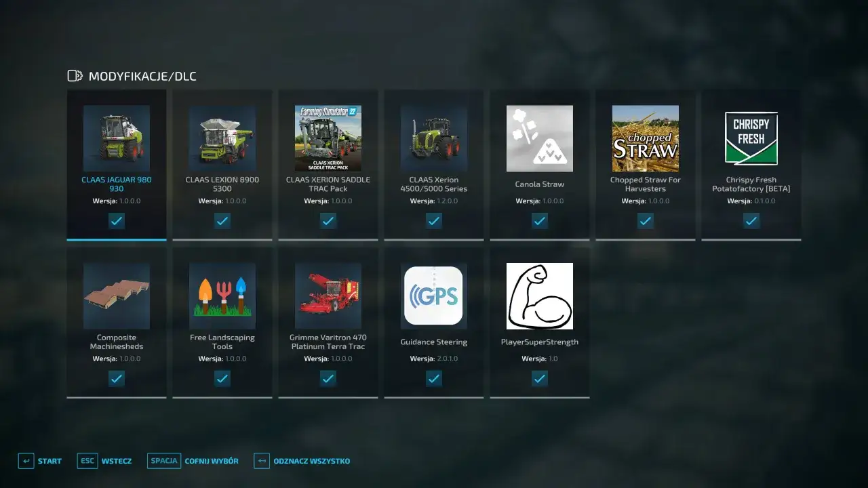Image resolution: width=868 pixels, height=488 pixels.
Task: Click the CLAAS JAGUAR 980 930 harvester icon
Action: [117, 138]
